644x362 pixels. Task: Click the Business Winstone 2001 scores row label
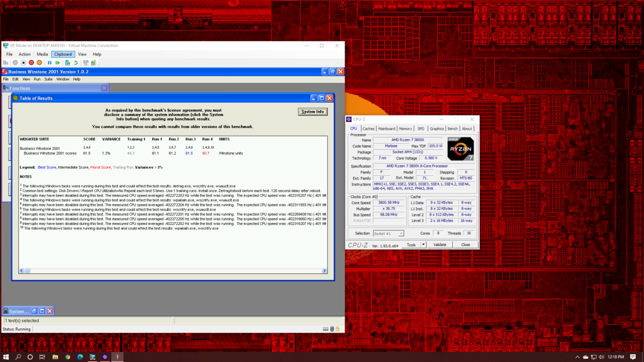click(50, 153)
